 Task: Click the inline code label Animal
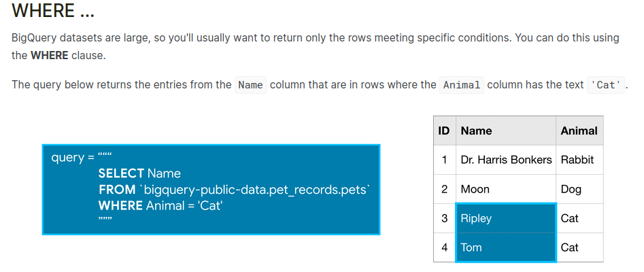point(462,85)
